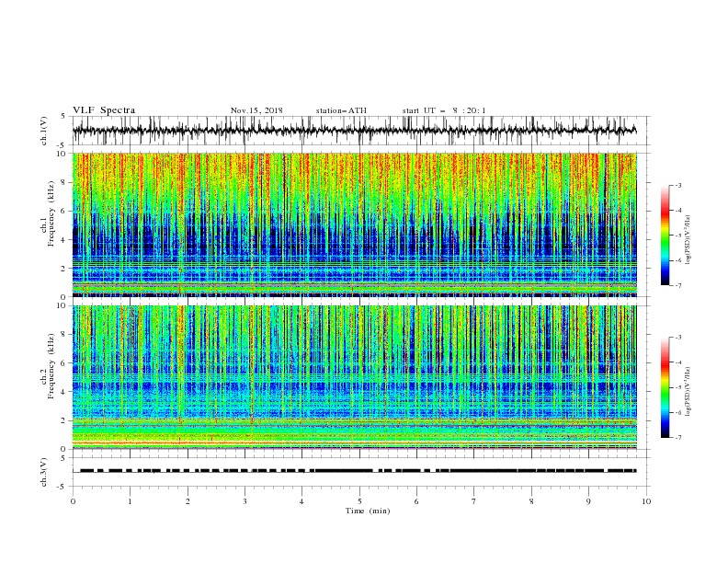Click the ch.1 'log(PSD)(V²/Hz)' colorbar label
Image resolution: width=728 pixels, height=563 pixels.
pyautogui.click(x=688, y=240)
